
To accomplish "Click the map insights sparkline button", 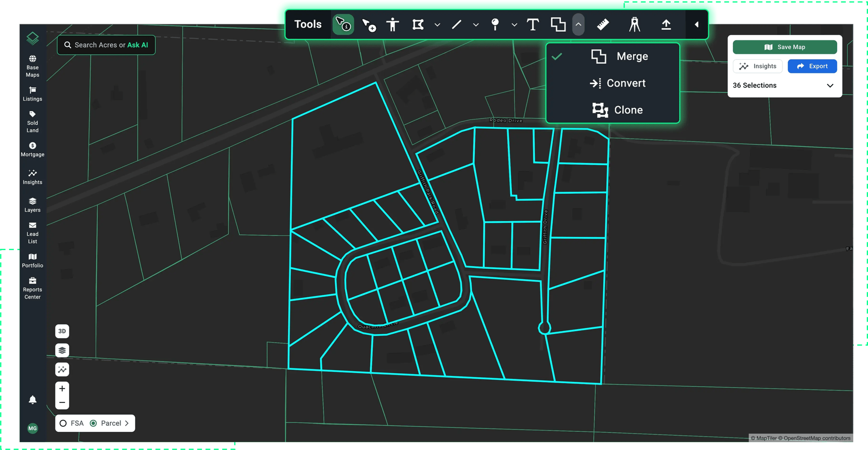I will (x=62, y=369).
